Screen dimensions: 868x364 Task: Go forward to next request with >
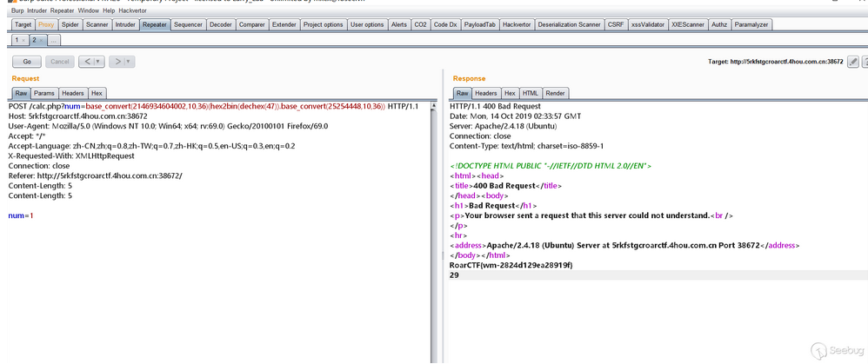click(x=117, y=62)
